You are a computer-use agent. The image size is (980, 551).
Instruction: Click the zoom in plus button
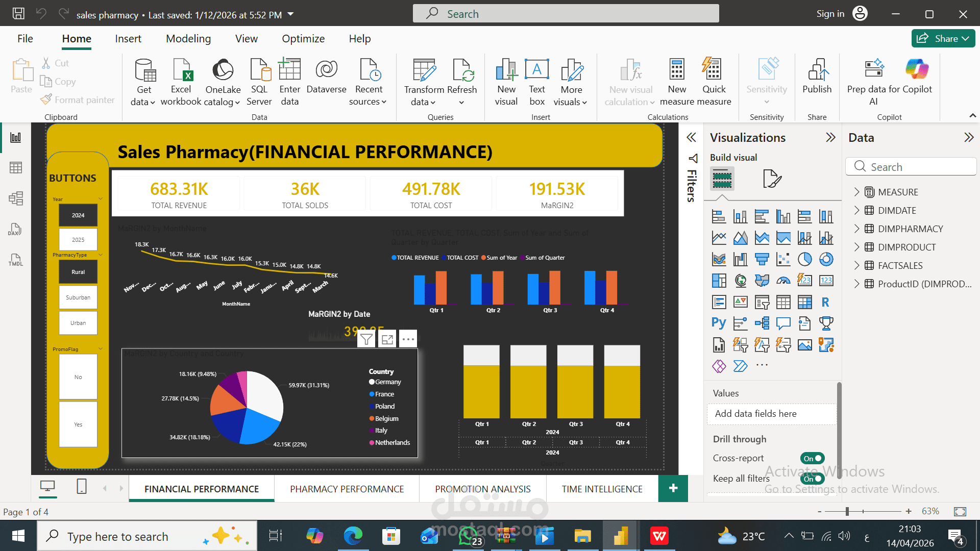[x=909, y=511]
